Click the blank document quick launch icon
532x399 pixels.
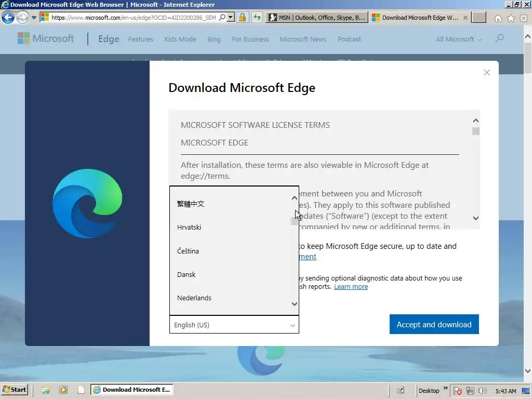click(81, 390)
